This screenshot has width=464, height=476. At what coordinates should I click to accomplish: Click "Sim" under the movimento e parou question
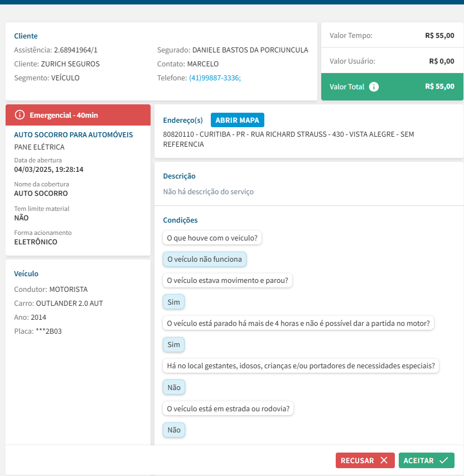click(174, 302)
